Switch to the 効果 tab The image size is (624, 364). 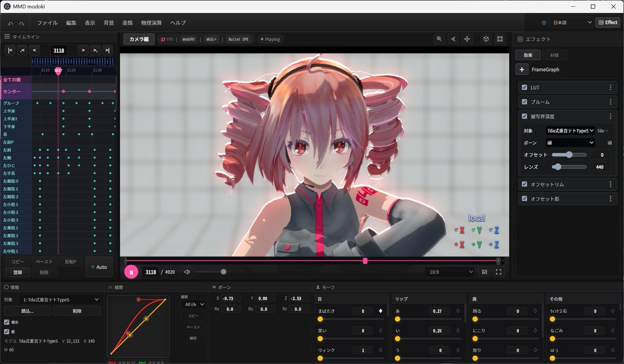coord(528,55)
